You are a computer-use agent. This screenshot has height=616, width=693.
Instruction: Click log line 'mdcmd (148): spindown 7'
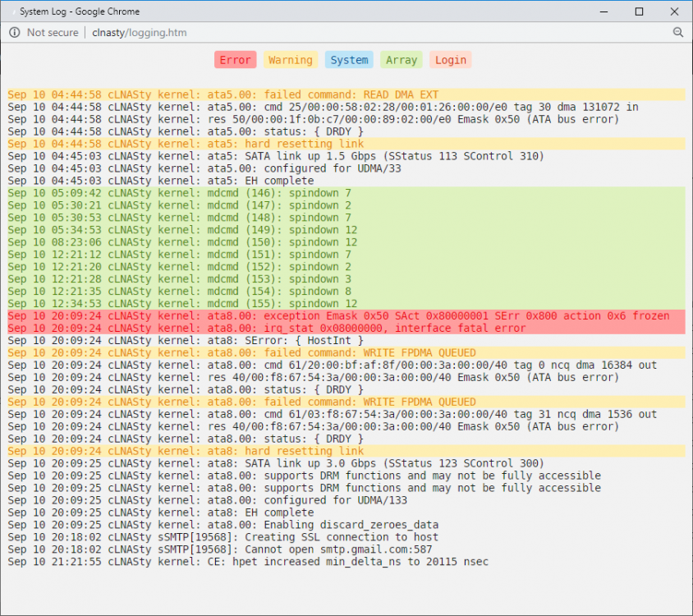(x=346, y=218)
